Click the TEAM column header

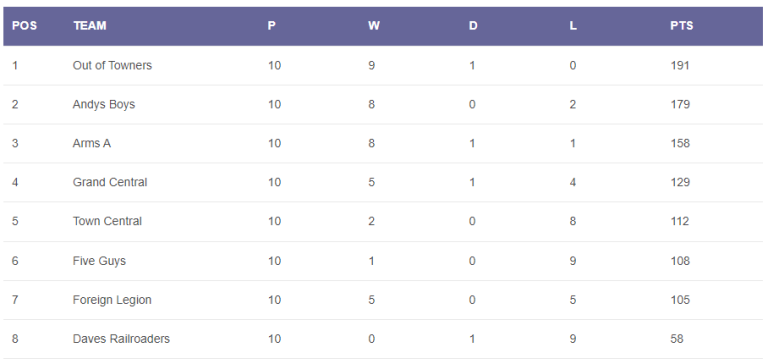click(90, 26)
